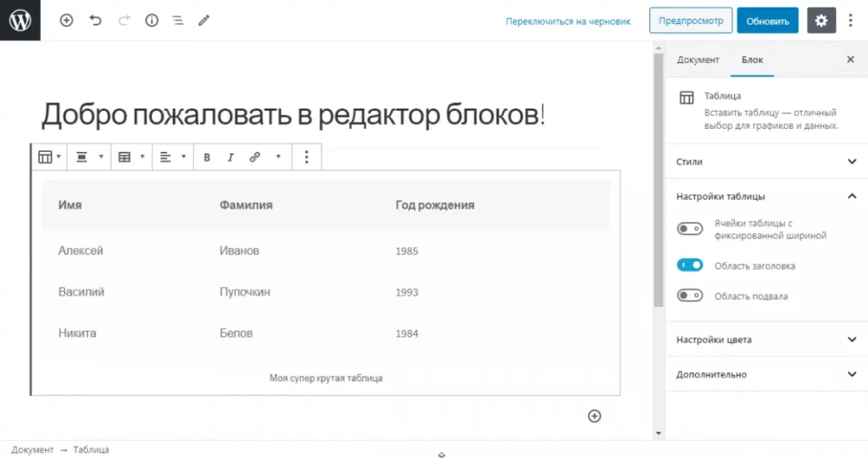868x458 pixels.
Task: Open more rich text controls arrow
Action: pyautogui.click(x=278, y=157)
